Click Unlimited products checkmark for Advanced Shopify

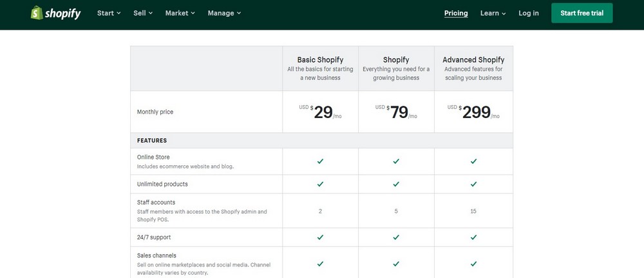coord(473,184)
